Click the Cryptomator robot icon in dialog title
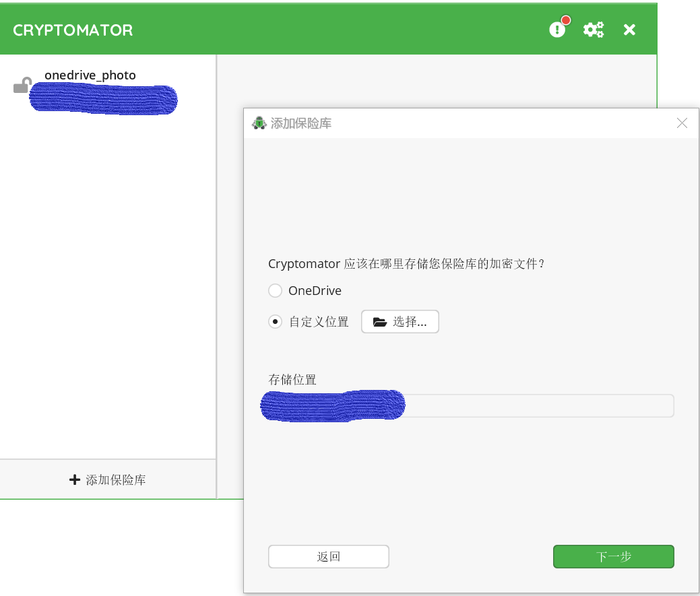The image size is (700, 596). pyautogui.click(x=259, y=123)
